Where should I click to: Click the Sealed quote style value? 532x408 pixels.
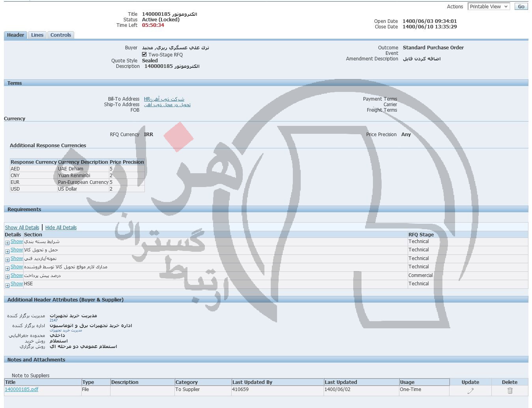click(x=150, y=61)
